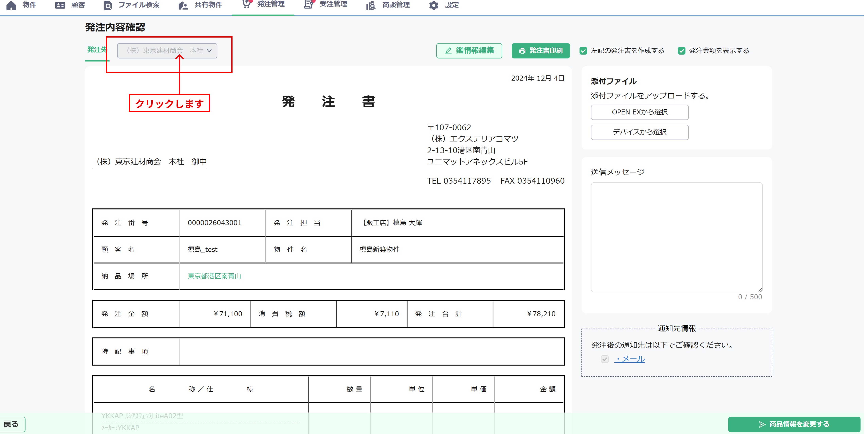Click the 戻る button

click(x=12, y=424)
